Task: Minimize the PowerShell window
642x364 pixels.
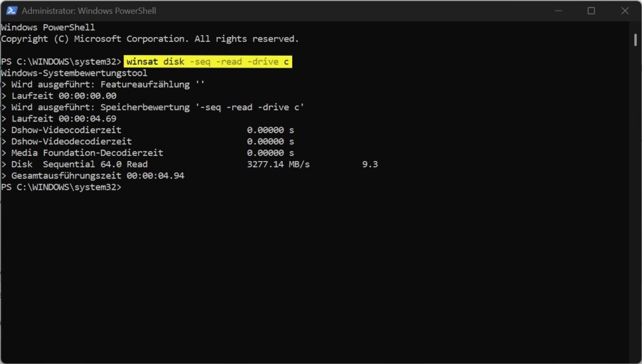Action: [558, 11]
